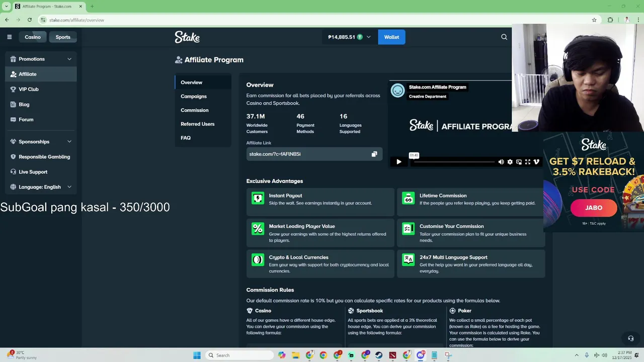The width and height of the screenshot is (644, 362).
Task: Click the video uploader avatar icon
Action: pyautogui.click(x=398, y=90)
